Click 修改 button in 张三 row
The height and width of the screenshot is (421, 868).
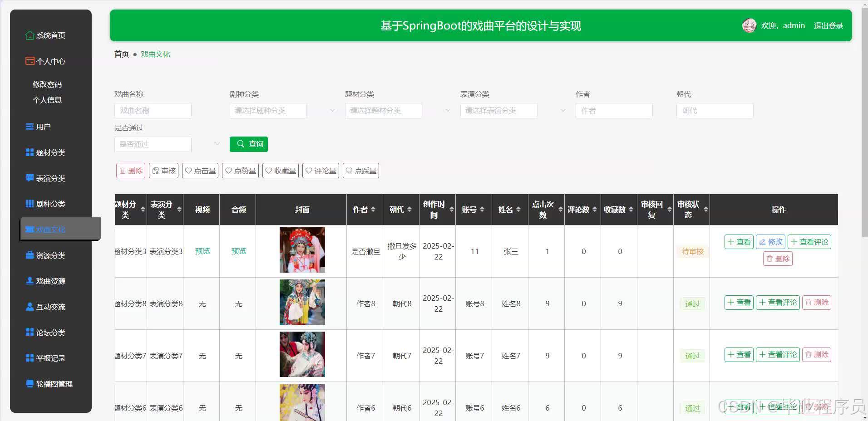[770, 242]
